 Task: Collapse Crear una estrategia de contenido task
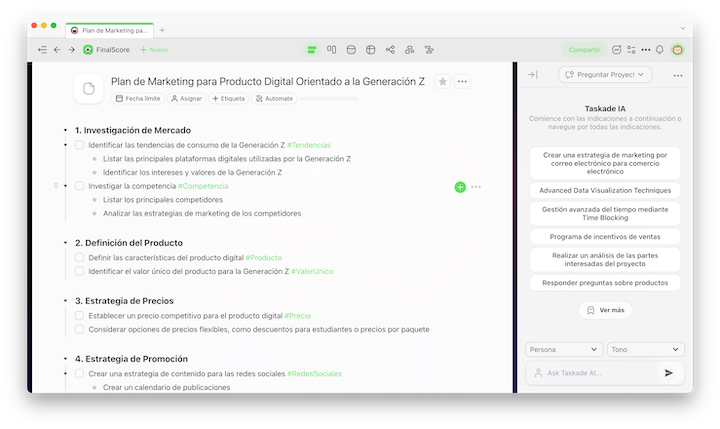pos(65,374)
